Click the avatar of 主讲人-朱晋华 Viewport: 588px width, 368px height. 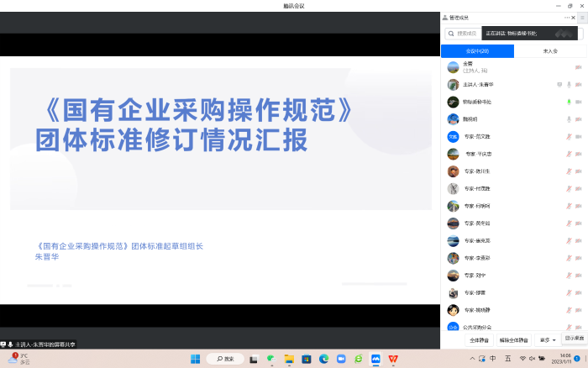click(x=453, y=85)
